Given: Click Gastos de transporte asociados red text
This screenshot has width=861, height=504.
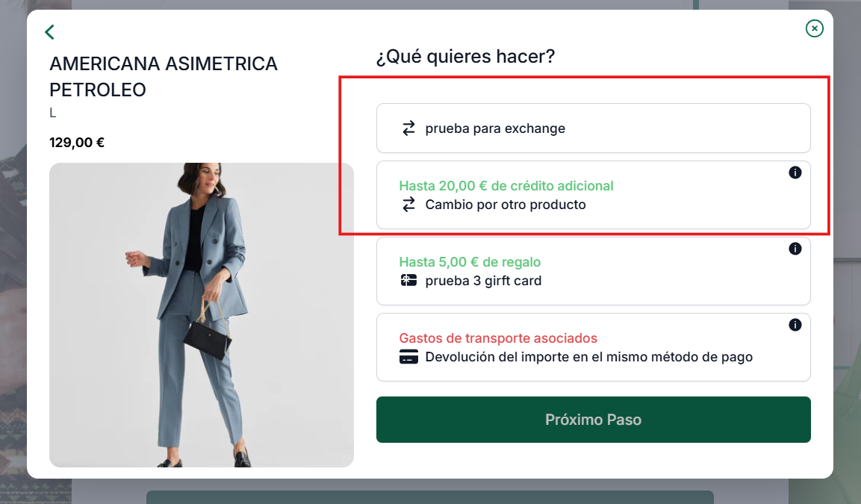Looking at the screenshot, I should (498, 338).
